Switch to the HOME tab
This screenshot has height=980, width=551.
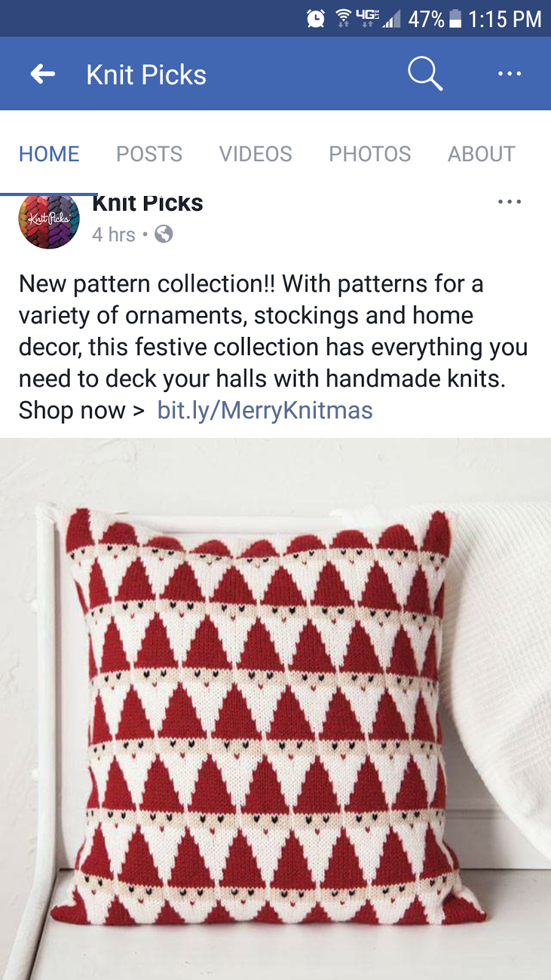coord(49,154)
